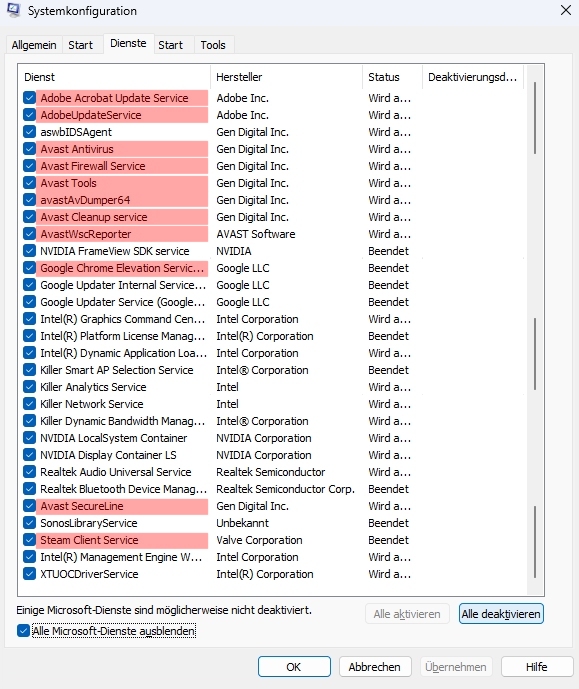579x689 pixels.
Task: Select the Google Updater Service row name
Action: [x=123, y=302]
